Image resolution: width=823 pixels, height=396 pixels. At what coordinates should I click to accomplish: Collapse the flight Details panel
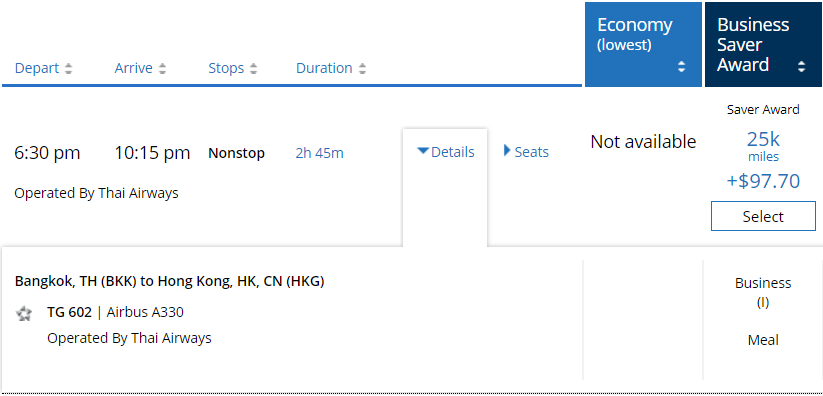(446, 152)
